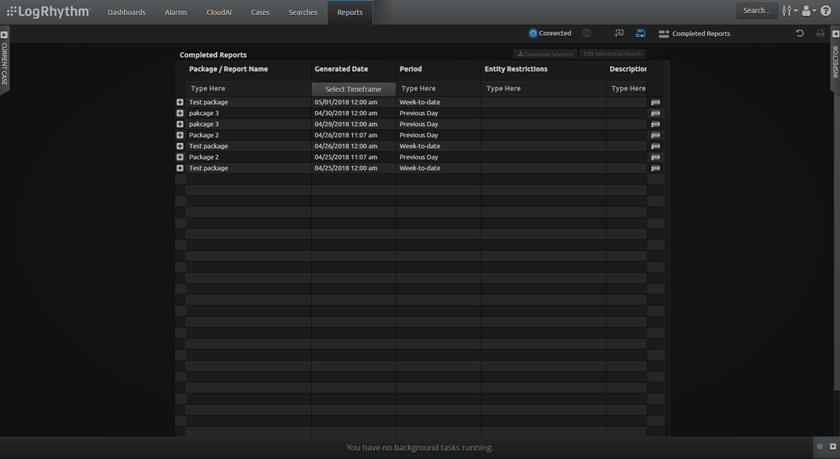Open the settings sliders dropdown menu

coord(789,11)
